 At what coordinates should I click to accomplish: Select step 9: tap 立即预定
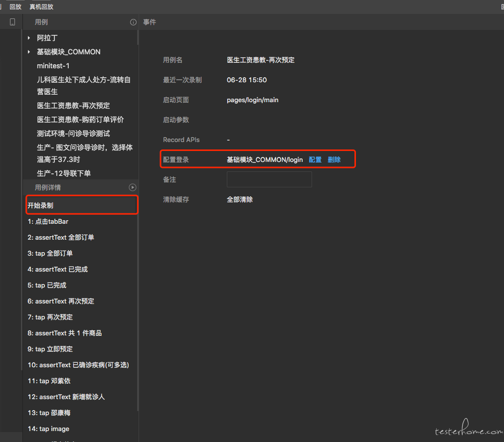pos(50,349)
